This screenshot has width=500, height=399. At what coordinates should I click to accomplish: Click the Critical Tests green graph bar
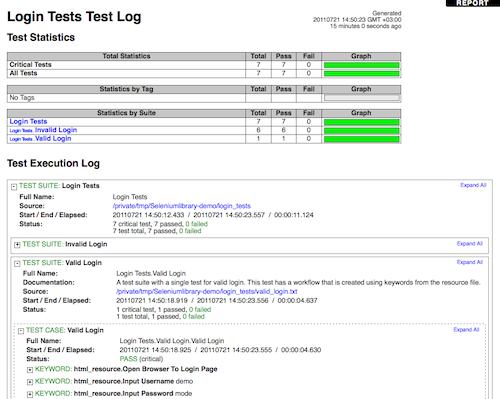(x=362, y=65)
